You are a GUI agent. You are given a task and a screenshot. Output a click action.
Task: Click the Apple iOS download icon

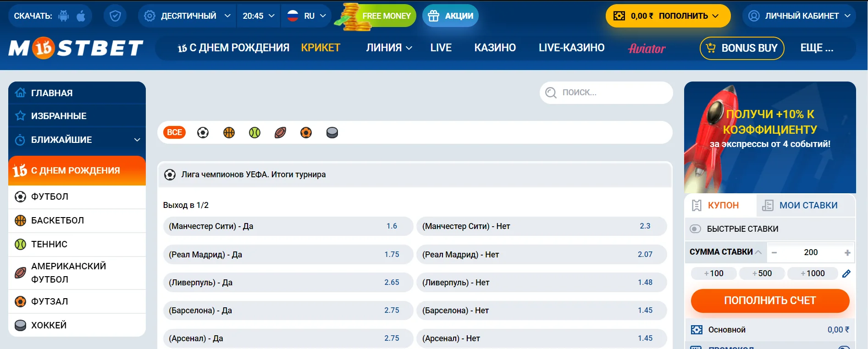(81, 16)
